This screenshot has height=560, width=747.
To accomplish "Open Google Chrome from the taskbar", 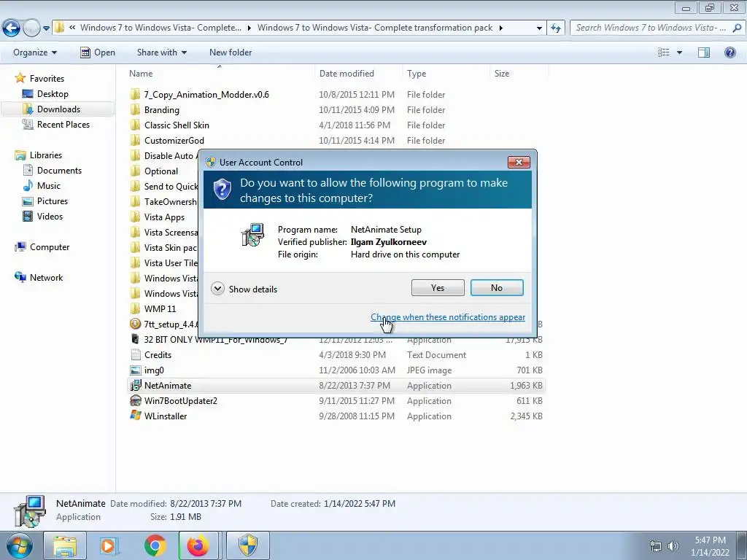I will (155, 545).
